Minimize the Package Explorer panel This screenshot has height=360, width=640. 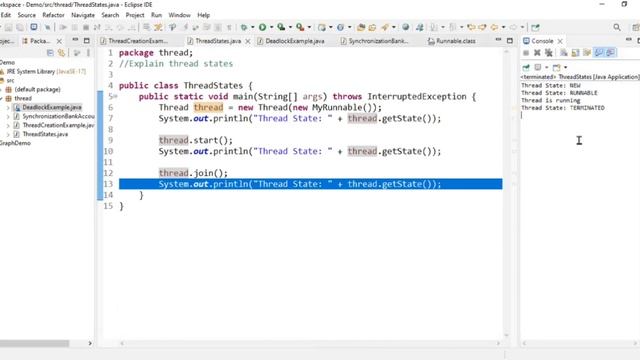[x=75, y=40]
